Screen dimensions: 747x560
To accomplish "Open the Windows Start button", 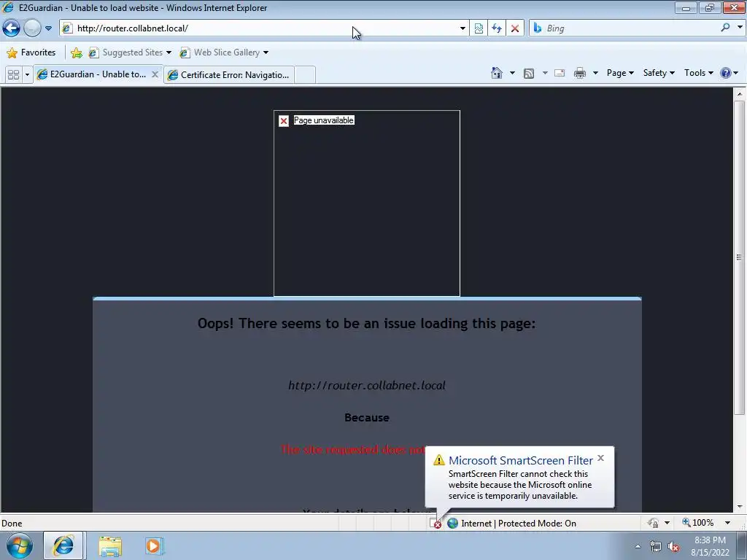I will tap(20, 545).
